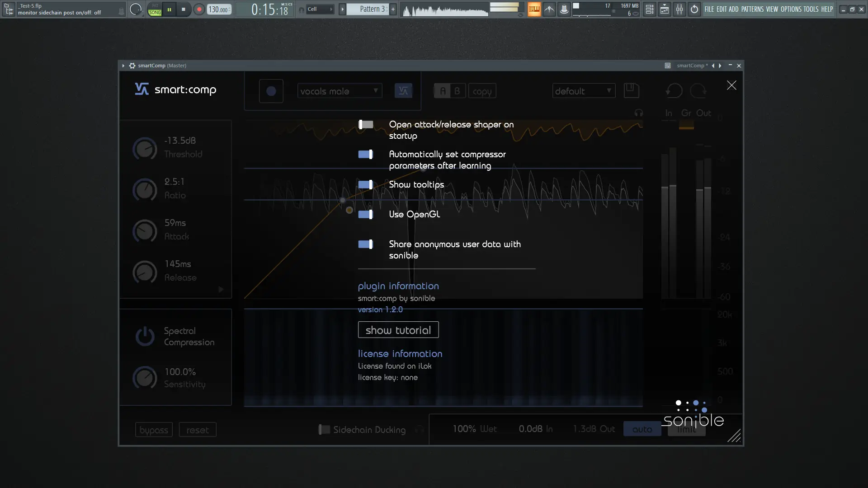Expand the Release knob advanced settings arrow

(x=221, y=290)
